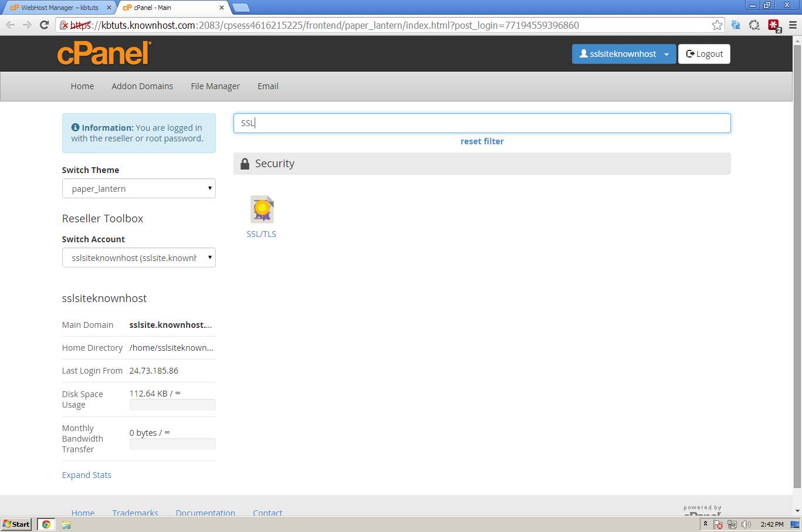Click the browser back arrow
The height and width of the screenshot is (532, 802).
click(11, 25)
